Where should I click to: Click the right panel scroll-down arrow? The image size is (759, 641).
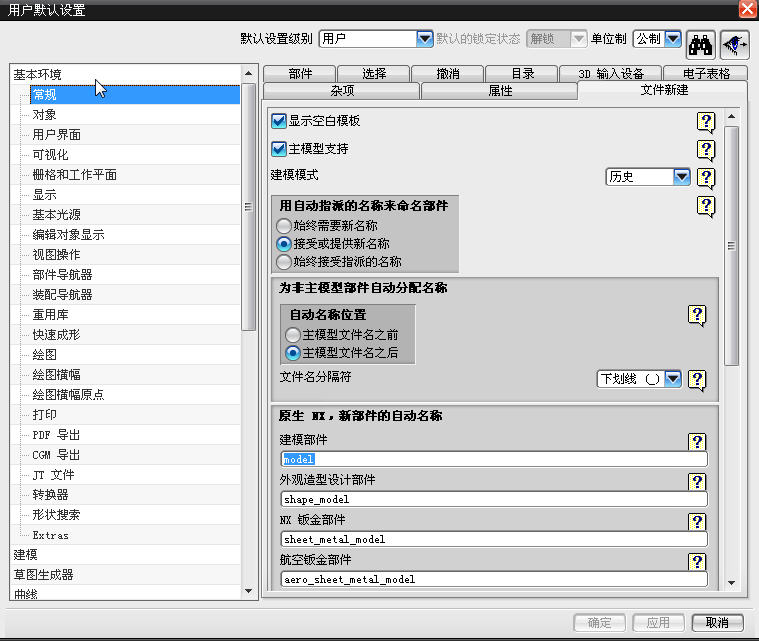pyautogui.click(x=731, y=583)
